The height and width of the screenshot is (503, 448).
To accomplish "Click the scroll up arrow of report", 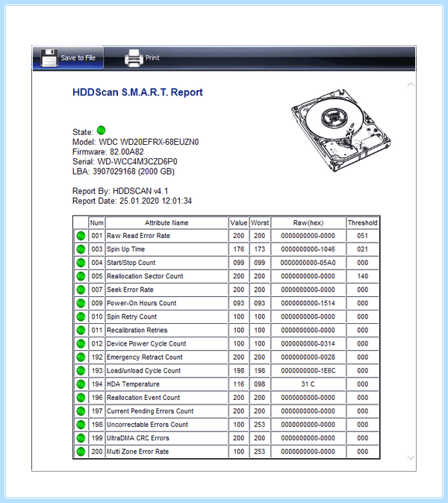I will coord(411,84).
